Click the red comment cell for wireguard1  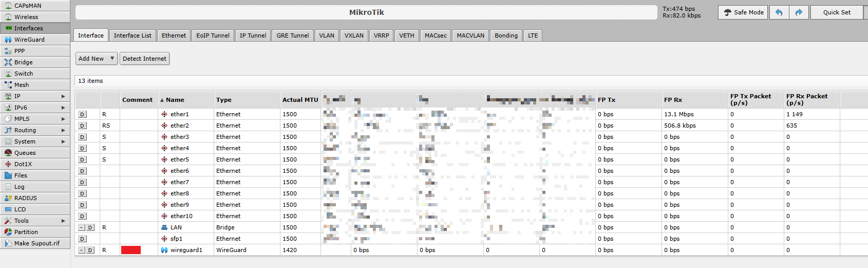[131, 250]
